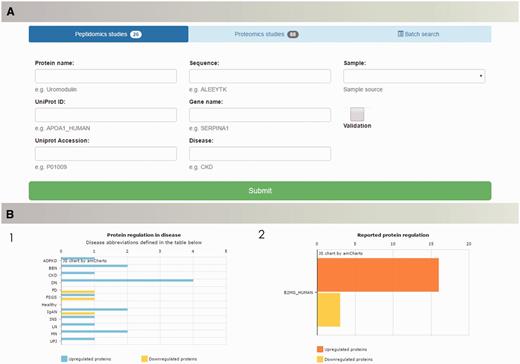Click the amCharts link in reported regulation chart

(340, 253)
